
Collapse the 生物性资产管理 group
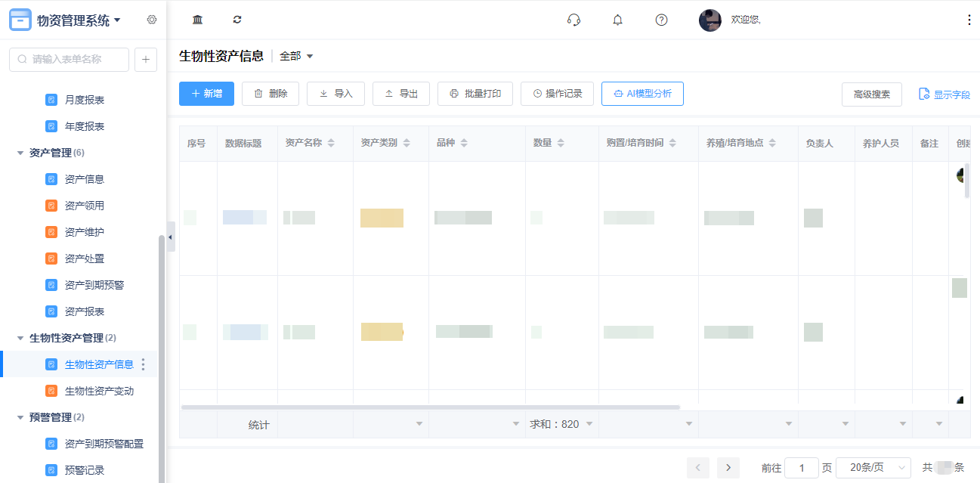[20, 338]
